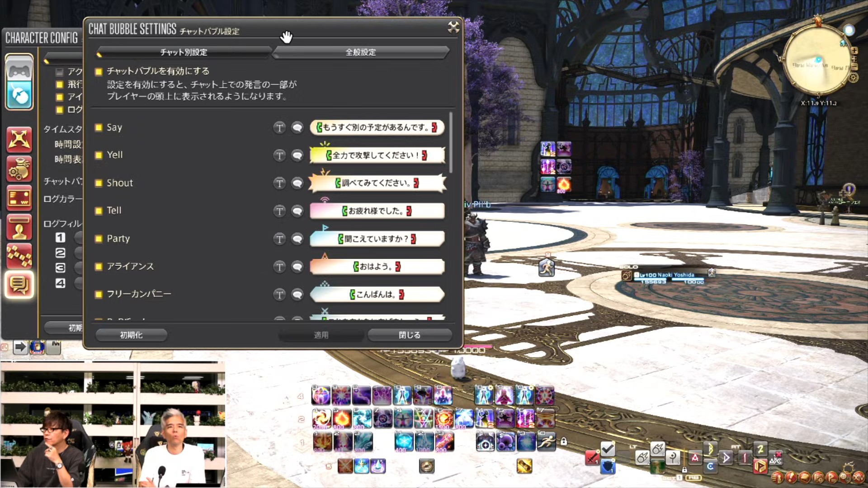Open the crossed-swords Control Settings icon

pos(19,139)
